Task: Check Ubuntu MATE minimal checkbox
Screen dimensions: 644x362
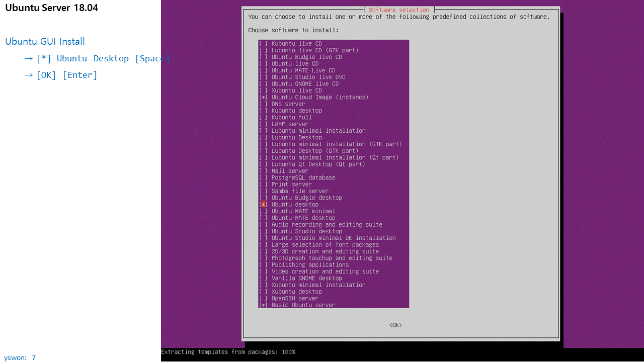Action: (x=263, y=211)
